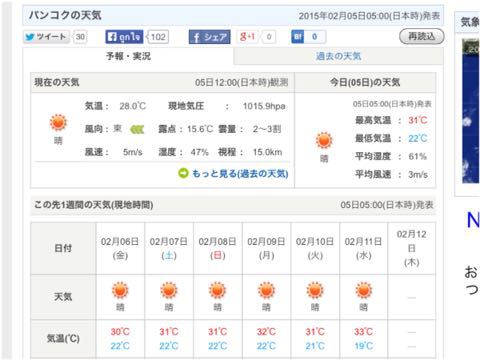Click the sunny icon for 02月11日
Screen dimensions: 480x360
364,291
